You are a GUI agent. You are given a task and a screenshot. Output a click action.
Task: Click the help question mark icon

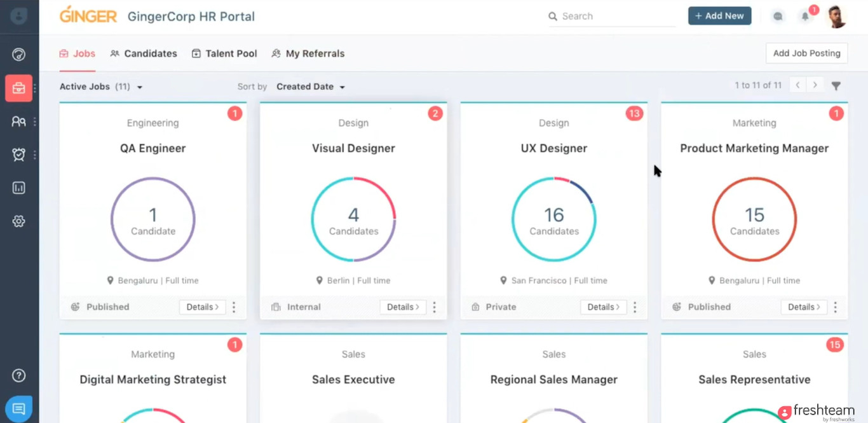[18, 375]
